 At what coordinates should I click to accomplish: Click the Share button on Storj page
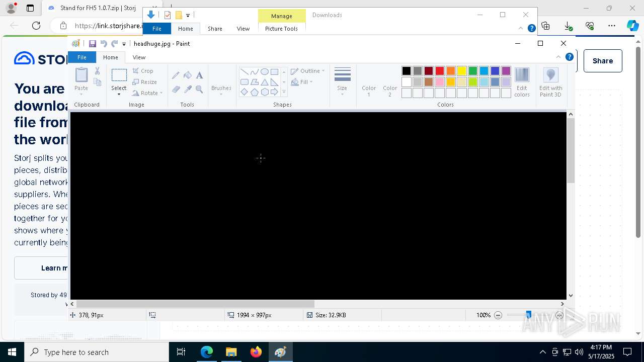click(603, 61)
